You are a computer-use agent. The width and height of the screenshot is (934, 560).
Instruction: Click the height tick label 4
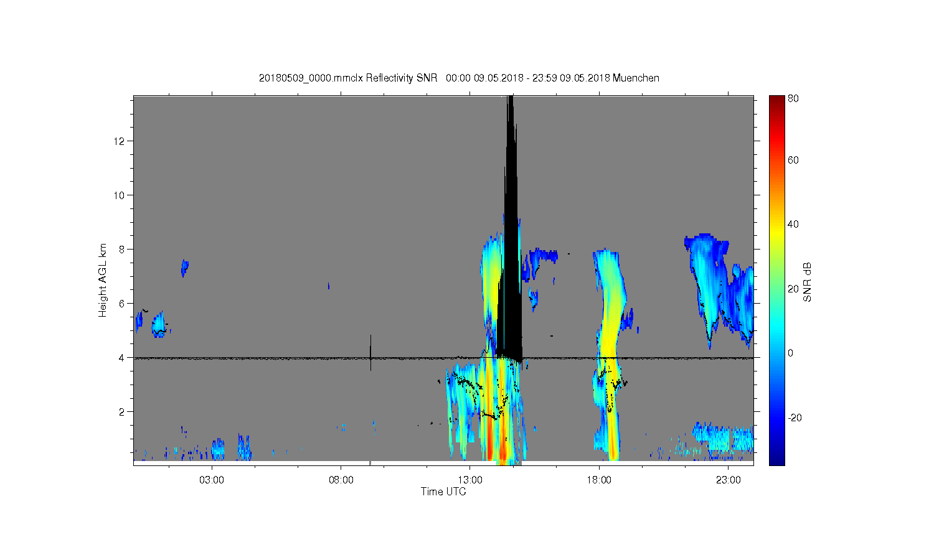click(122, 357)
